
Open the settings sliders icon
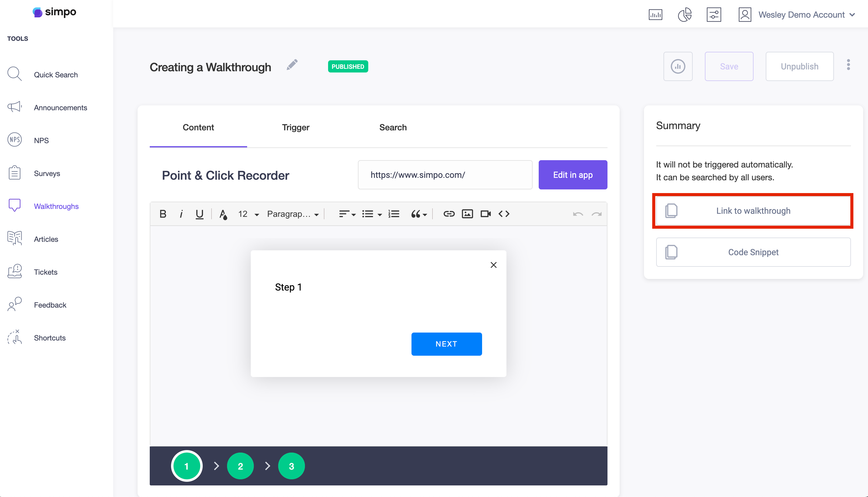713,15
